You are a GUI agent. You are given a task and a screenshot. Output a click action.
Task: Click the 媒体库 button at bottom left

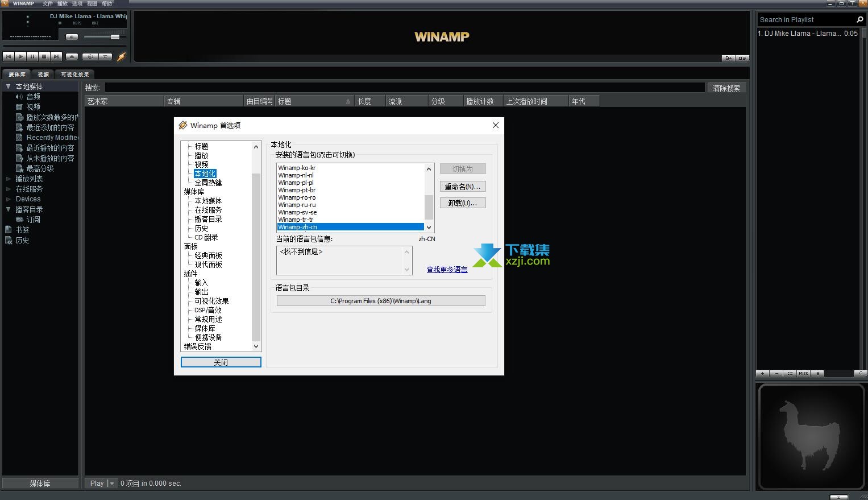[40, 484]
